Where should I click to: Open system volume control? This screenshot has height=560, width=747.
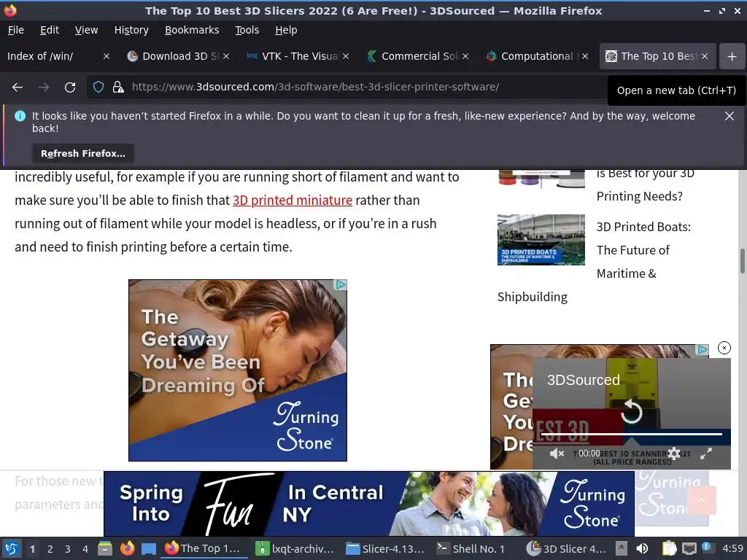click(642, 549)
